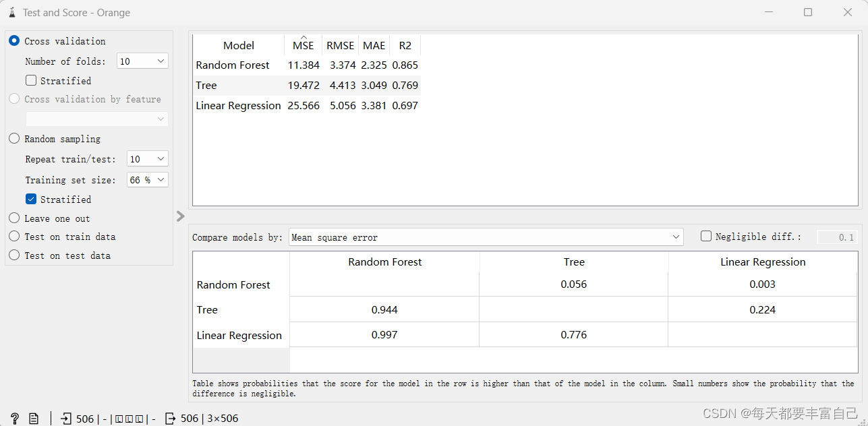868x426 pixels.
Task: Select Test on test data option
Action: click(x=59, y=255)
